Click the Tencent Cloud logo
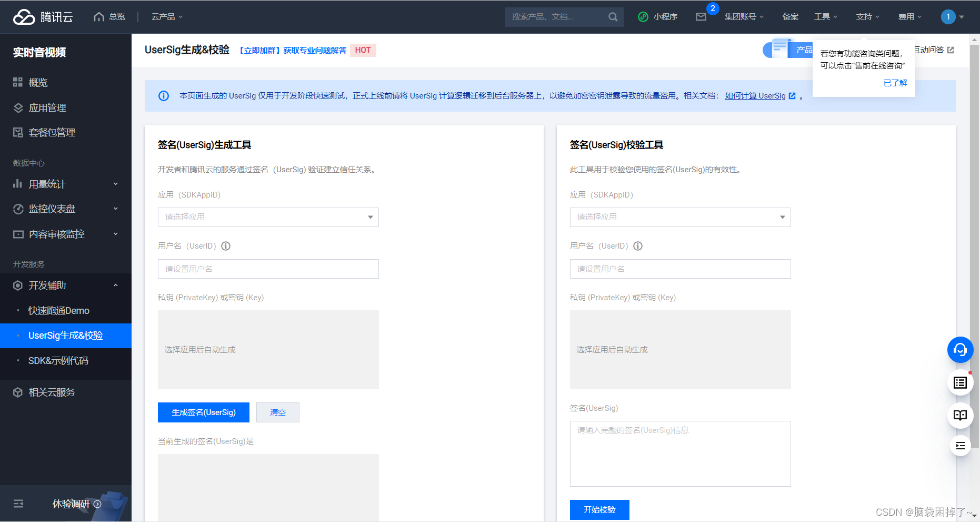Viewport: 980px width, 522px height. (43, 17)
